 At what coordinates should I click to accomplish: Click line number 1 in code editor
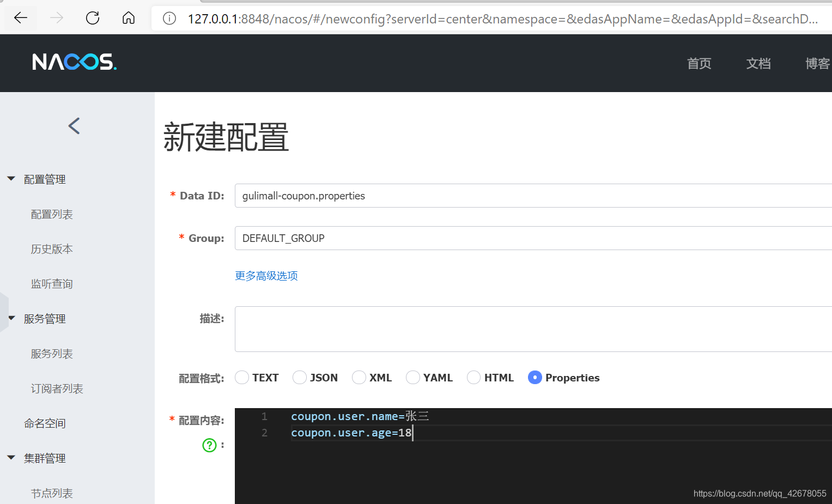264,416
